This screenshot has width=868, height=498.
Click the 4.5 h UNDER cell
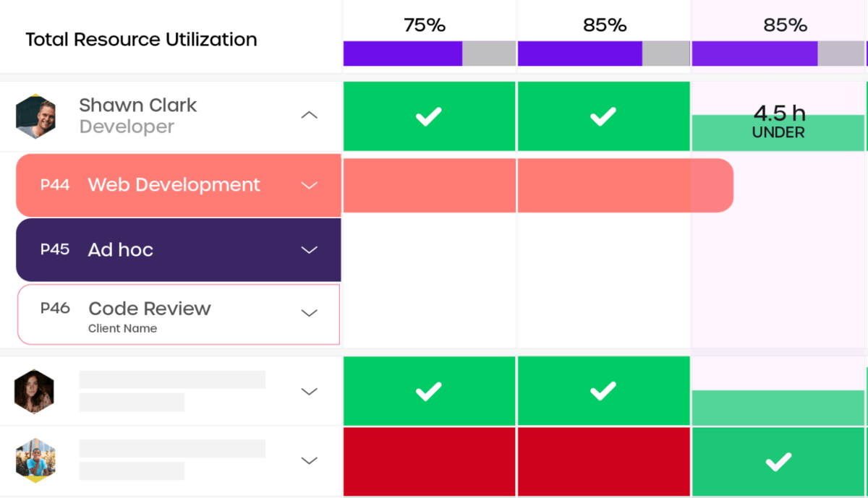pos(779,121)
